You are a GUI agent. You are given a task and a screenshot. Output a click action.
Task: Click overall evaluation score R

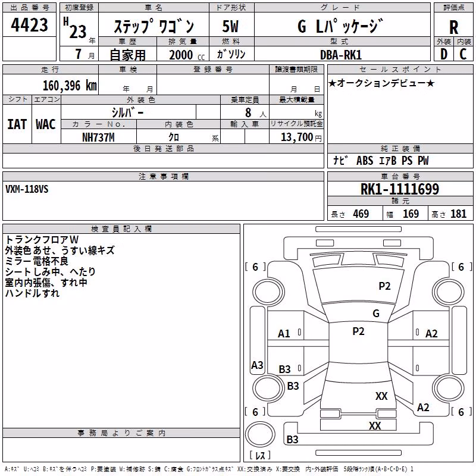453,27
